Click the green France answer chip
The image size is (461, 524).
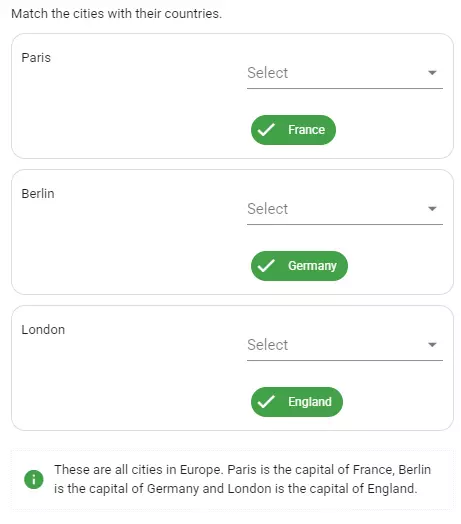(293, 130)
